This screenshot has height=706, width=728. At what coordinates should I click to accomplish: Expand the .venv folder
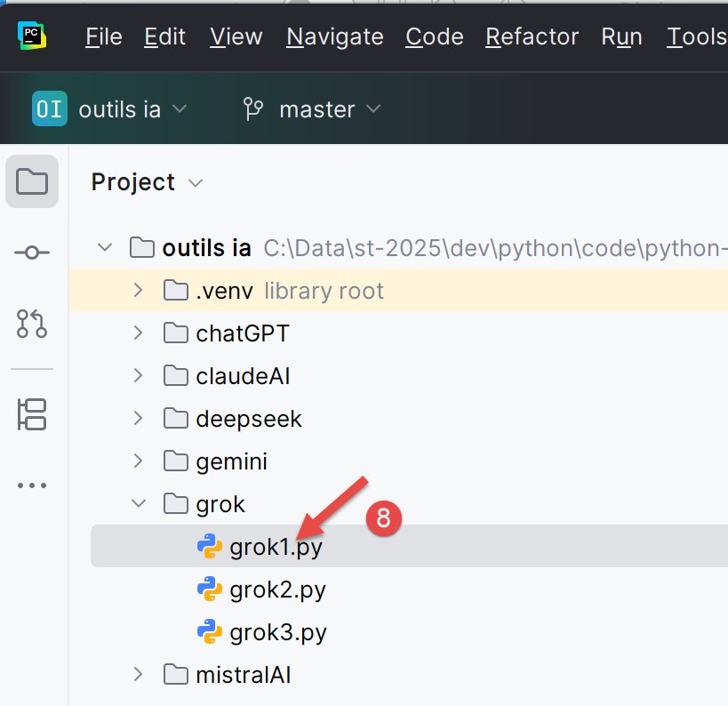click(x=138, y=291)
